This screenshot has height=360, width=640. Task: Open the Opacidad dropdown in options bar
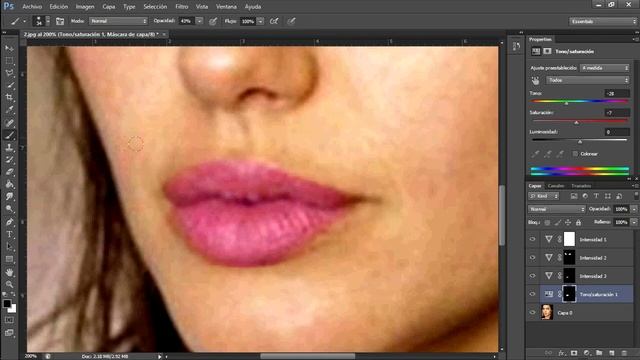(199, 21)
